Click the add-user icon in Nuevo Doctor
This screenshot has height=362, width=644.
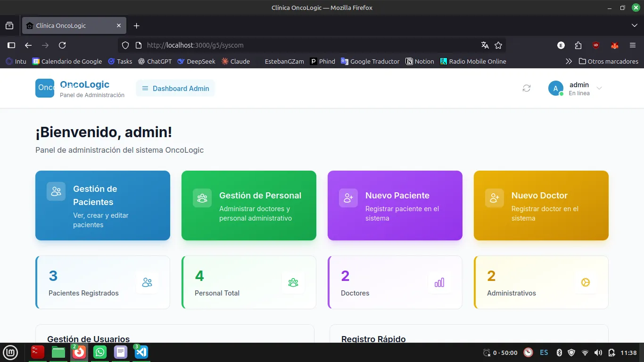(x=495, y=198)
